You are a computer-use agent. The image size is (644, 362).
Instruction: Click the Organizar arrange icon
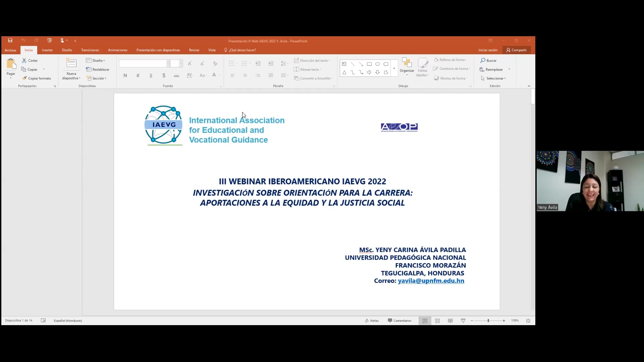click(x=407, y=63)
